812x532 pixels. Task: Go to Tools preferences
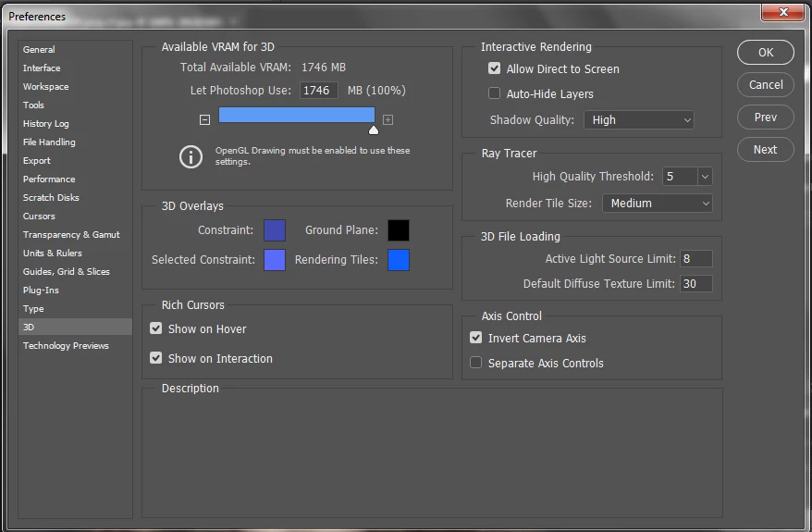pyautogui.click(x=75, y=105)
